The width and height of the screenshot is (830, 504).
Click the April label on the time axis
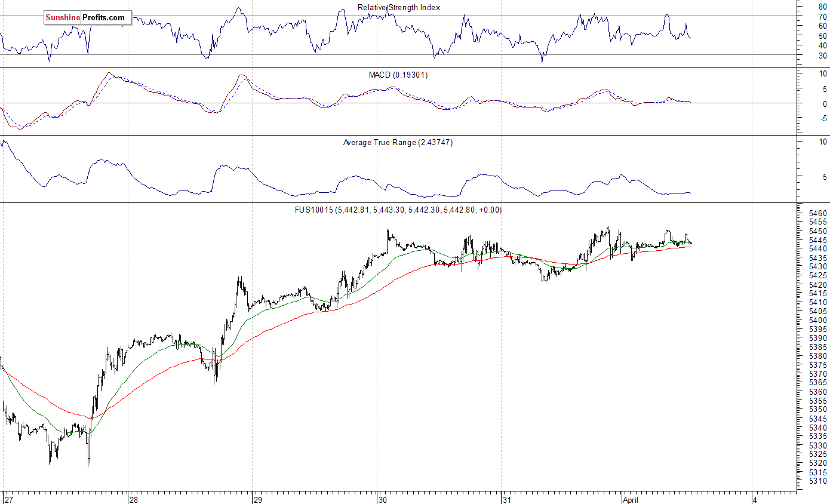tap(631, 500)
